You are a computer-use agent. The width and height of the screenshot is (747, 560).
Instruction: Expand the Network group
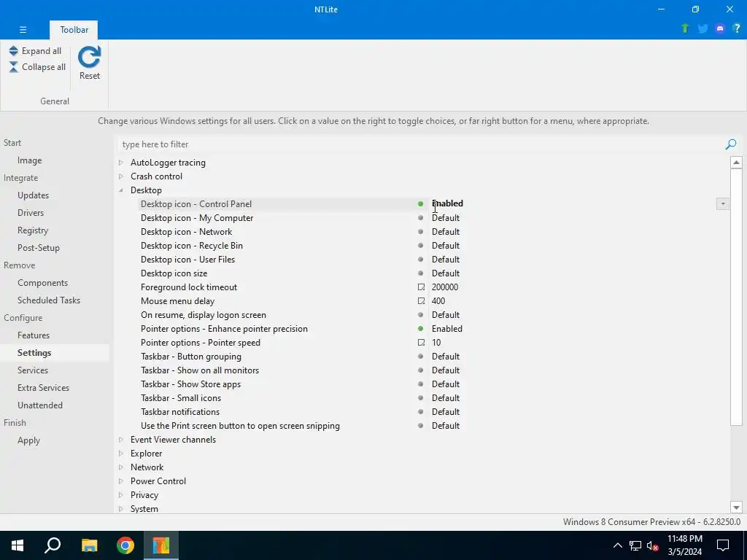pyautogui.click(x=121, y=467)
